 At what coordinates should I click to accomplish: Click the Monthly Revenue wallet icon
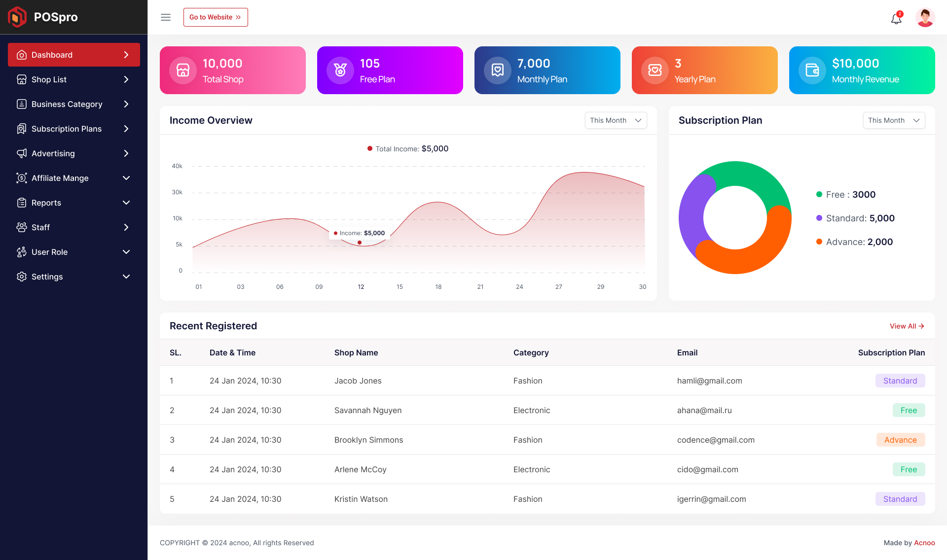click(812, 70)
